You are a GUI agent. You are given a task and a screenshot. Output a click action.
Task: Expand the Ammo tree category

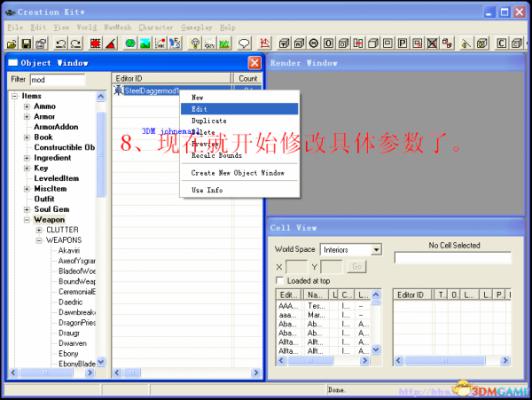(27, 107)
